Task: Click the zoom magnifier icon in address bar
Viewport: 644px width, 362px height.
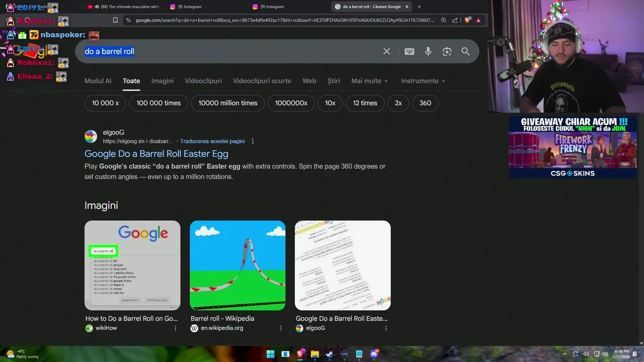Action: 443,20
